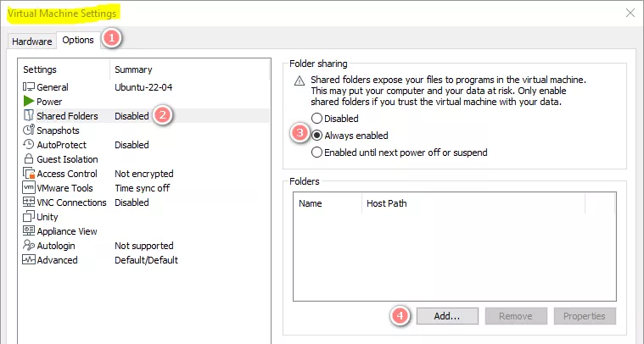Click Disabled summary beside Shared Folders
The height and width of the screenshot is (344, 644).
click(132, 116)
